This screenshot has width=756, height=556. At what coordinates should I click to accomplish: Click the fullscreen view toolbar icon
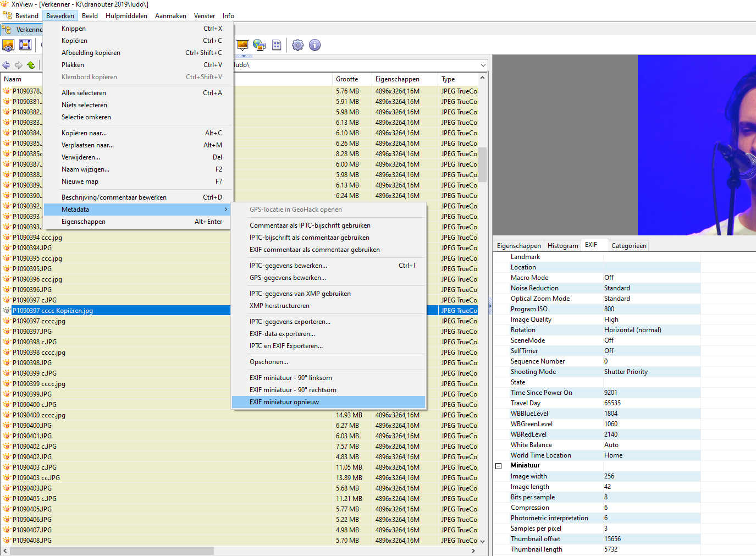click(x=25, y=45)
